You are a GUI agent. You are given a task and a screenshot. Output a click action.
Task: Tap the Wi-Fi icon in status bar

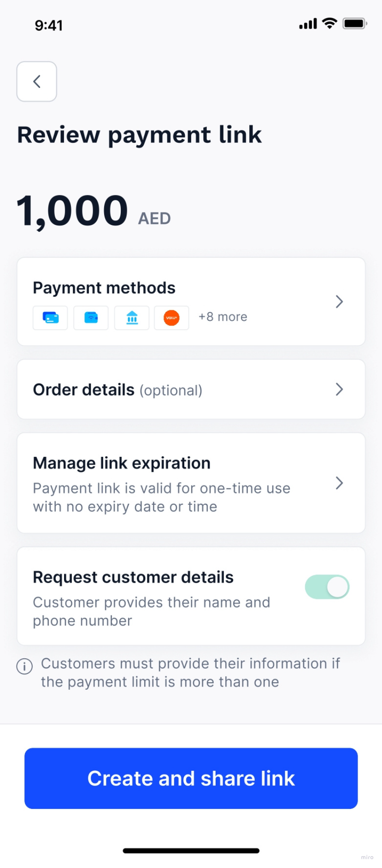329,24
